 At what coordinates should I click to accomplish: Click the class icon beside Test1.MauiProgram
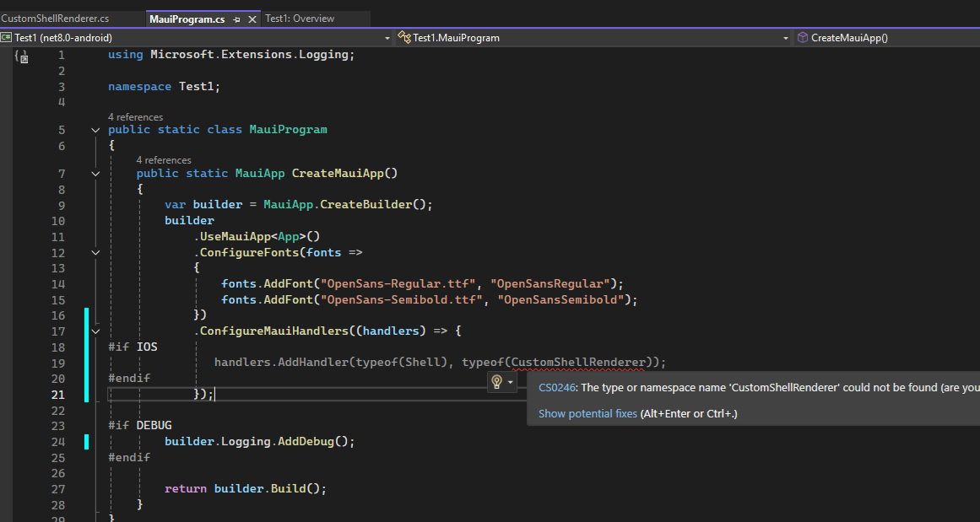click(x=403, y=37)
